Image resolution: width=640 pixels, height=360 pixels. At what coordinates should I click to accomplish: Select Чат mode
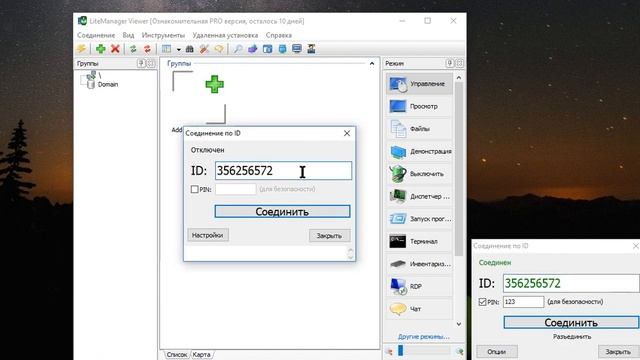[x=419, y=309]
